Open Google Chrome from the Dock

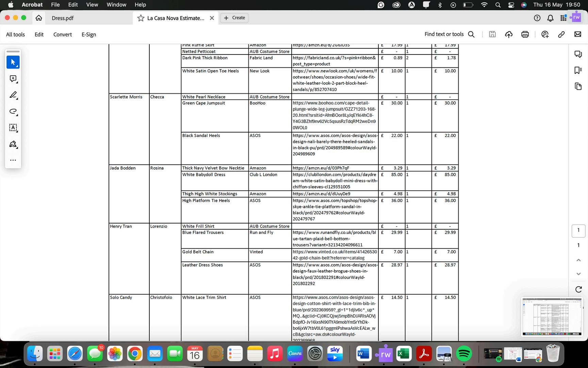[x=135, y=354]
